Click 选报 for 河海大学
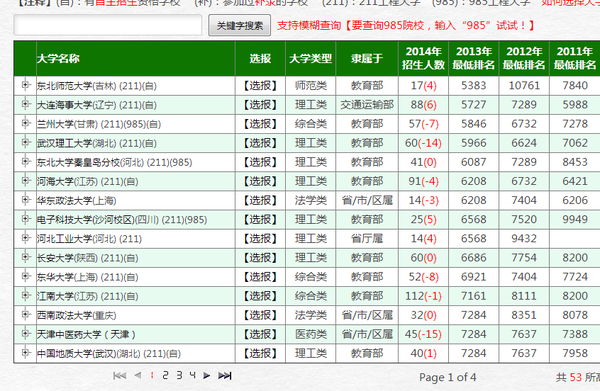Viewport: 600px width, 391px height. tap(260, 181)
